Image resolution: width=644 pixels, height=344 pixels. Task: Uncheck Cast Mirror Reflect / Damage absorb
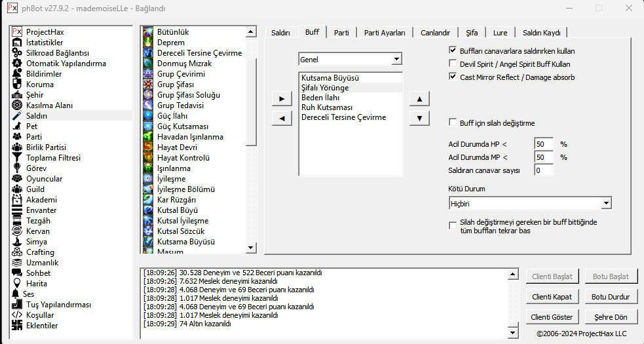click(453, 77)
